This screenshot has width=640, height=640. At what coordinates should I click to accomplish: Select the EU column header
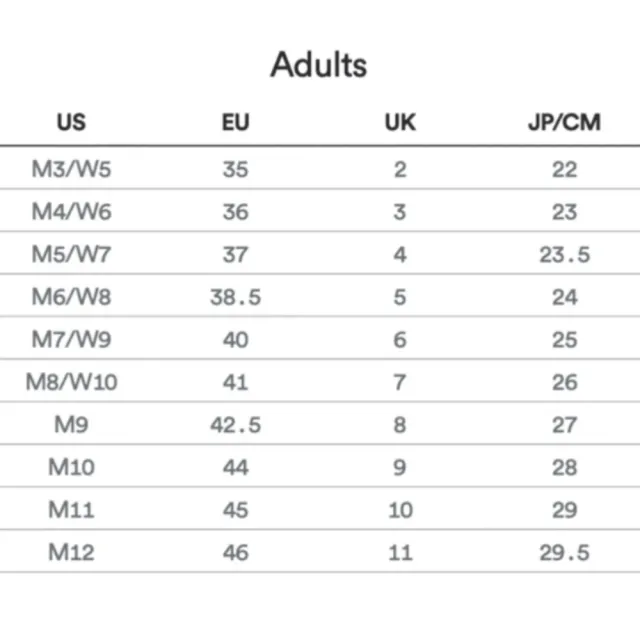coord(236,122)
